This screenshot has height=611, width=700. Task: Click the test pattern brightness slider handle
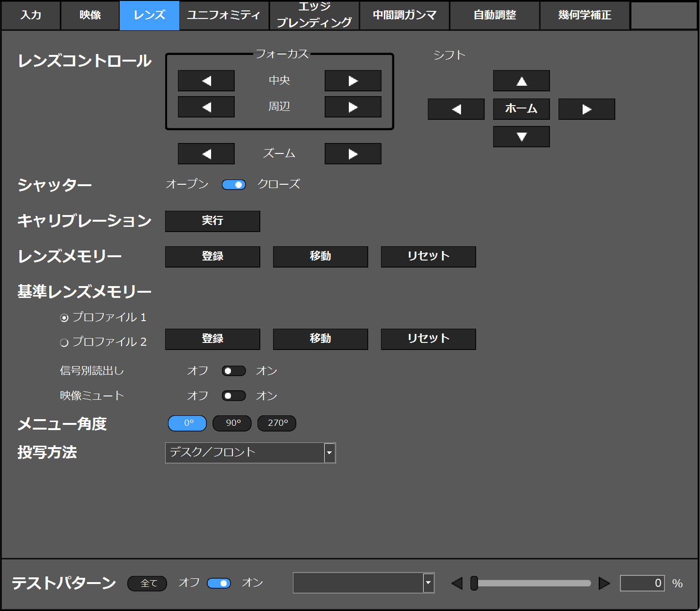pos(474,583)
